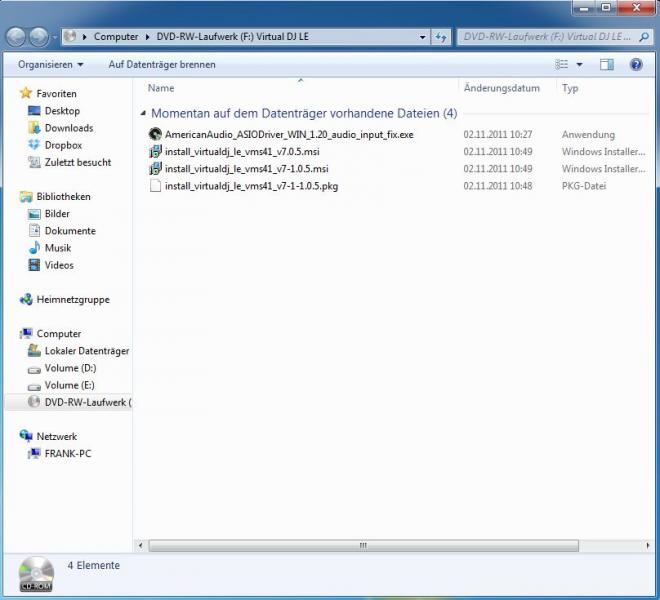This screenshot has width=660, height=600.
Task: Click the DVD-RW-Laufwerk disc icon in sidebar
Action: click(x=34, y=402)
